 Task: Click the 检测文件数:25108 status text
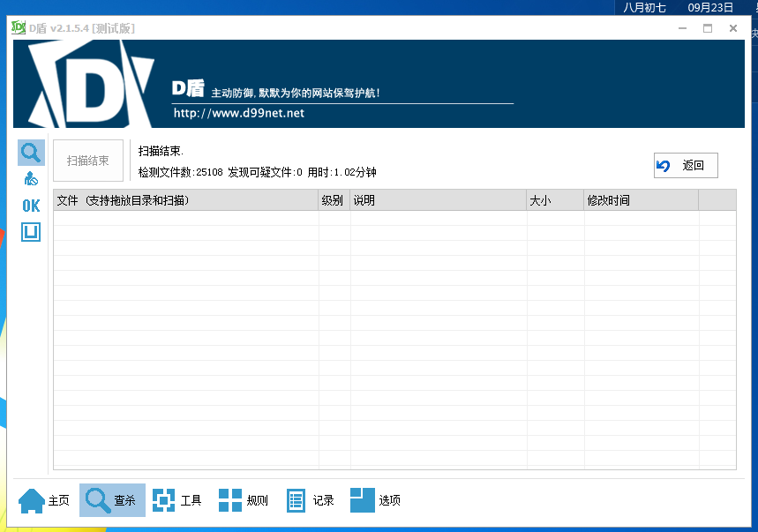click(x=181, y=172)
